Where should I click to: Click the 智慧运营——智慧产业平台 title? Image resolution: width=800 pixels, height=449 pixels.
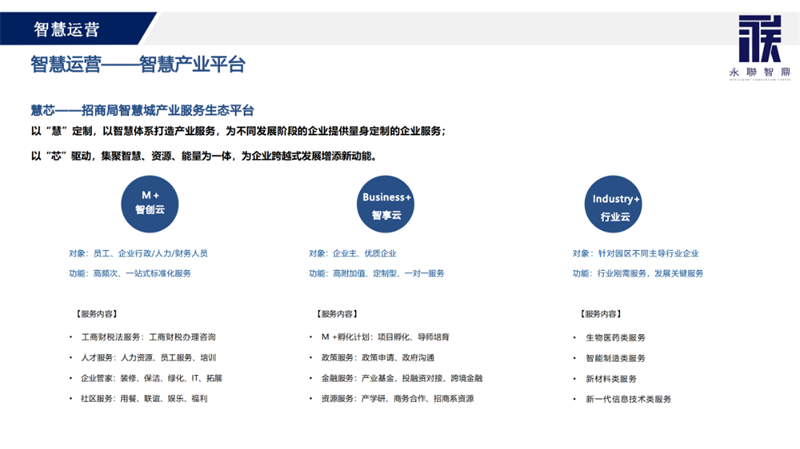point(138,66)
